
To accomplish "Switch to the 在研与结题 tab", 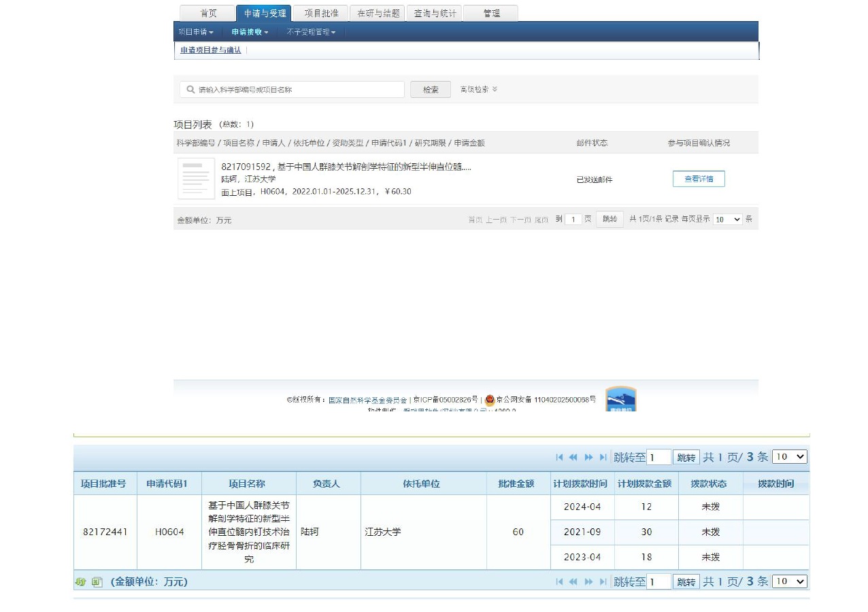I will [378, 14].
